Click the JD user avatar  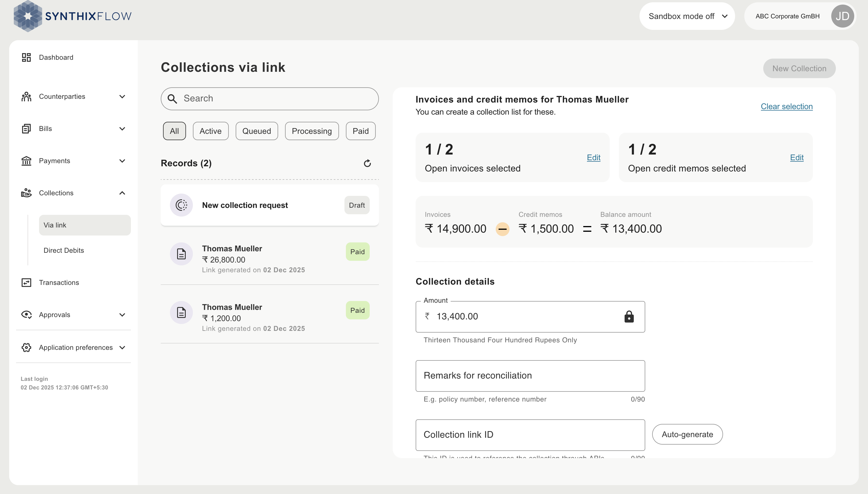[842, 16]
